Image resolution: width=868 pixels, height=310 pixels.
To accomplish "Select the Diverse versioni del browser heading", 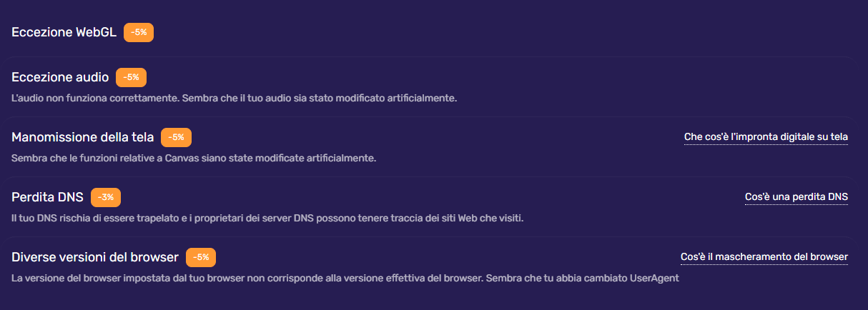I will click(95, 256).
